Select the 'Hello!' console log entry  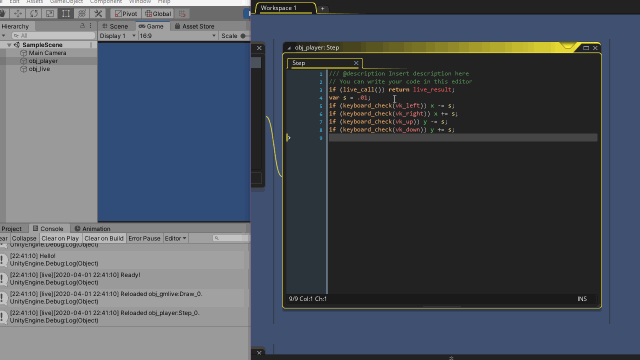tap(122, 260)
